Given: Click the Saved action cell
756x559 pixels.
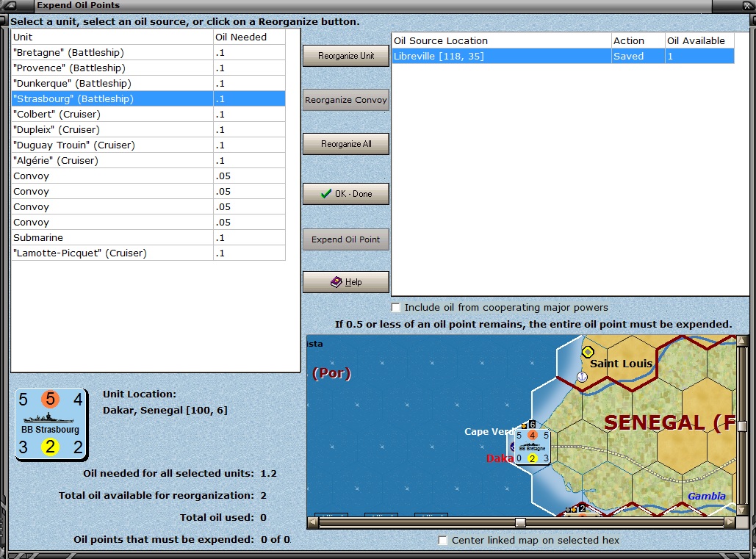Looking at the screenshot, I should (x=638, y=57).
